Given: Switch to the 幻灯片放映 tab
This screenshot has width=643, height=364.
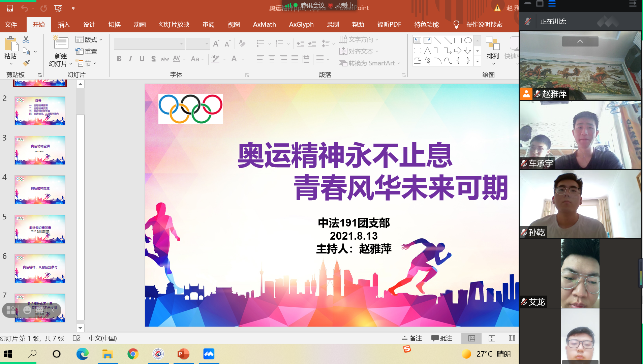Looking at the screenshot, I should (174, 25).
